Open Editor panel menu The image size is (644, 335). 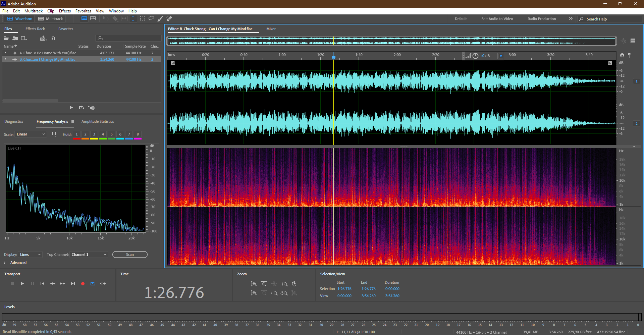pyautogui.click(x=258, y=29)
